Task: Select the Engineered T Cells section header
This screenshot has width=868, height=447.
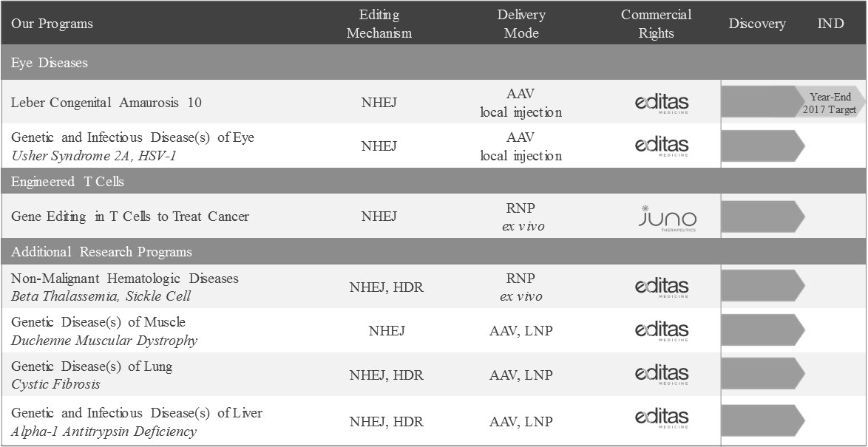Action: click(67, 182)
